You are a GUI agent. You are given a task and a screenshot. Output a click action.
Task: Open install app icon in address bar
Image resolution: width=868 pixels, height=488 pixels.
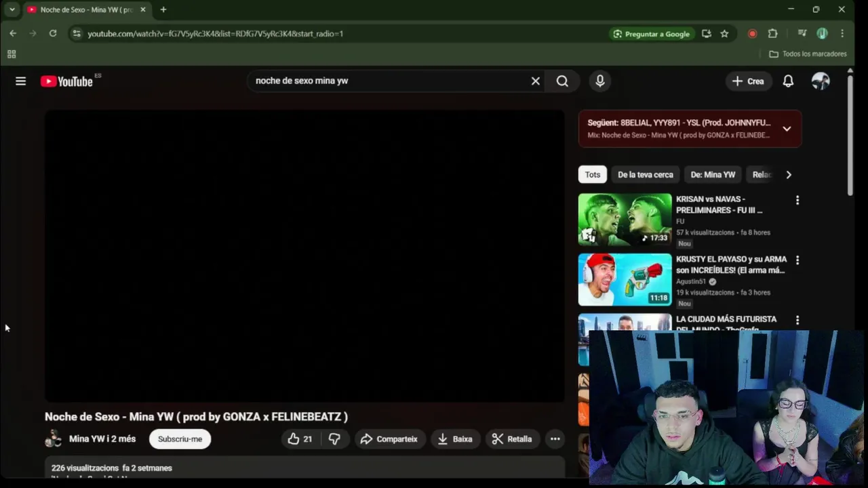pos(707,34)
